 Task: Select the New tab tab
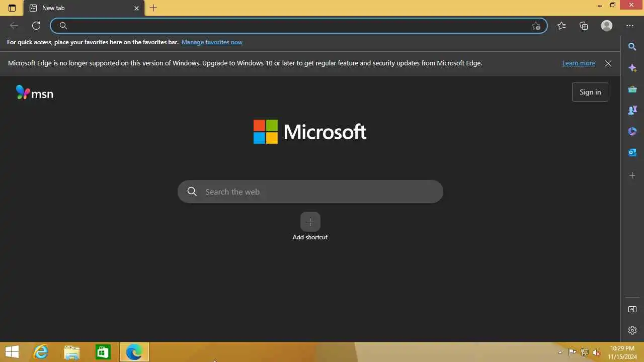coord(84,8)
